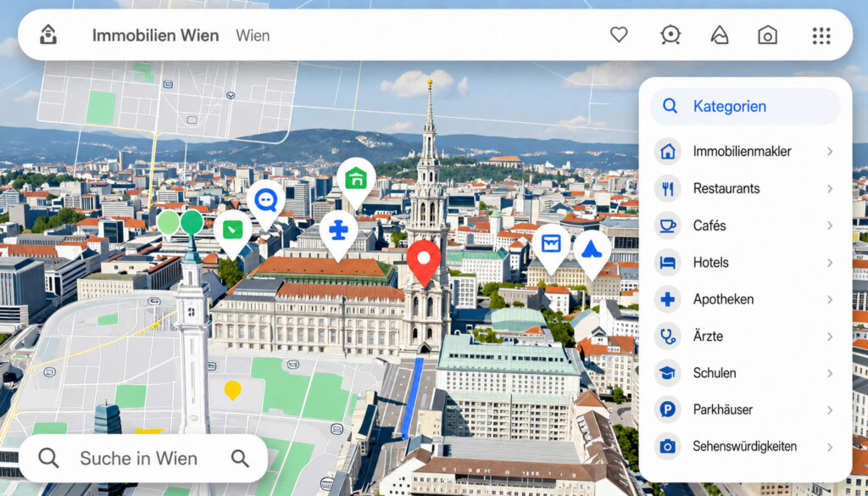The height and width of the screenshot is (496, 868).
Task: Click the Immobilienmakler house icon
Action: (x=668, y=151)
